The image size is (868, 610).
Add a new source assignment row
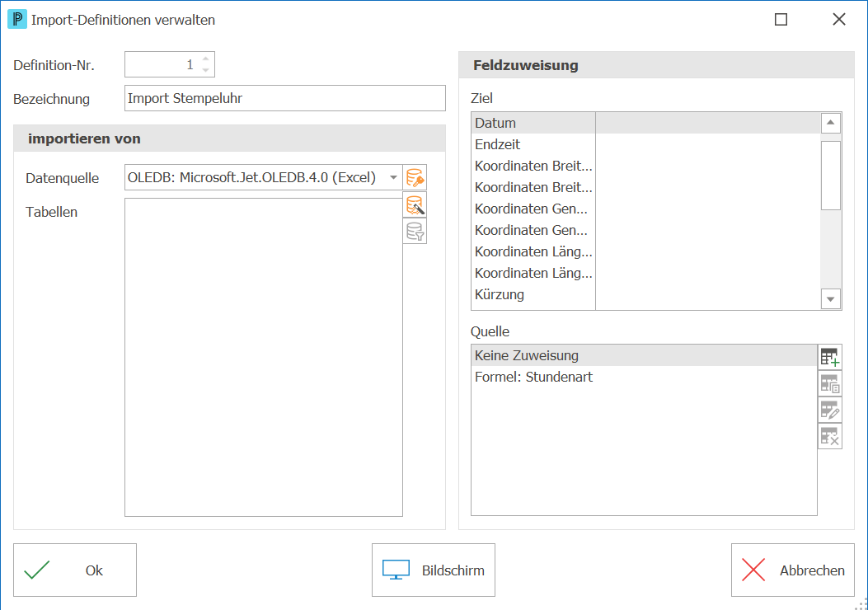(830, 357)
